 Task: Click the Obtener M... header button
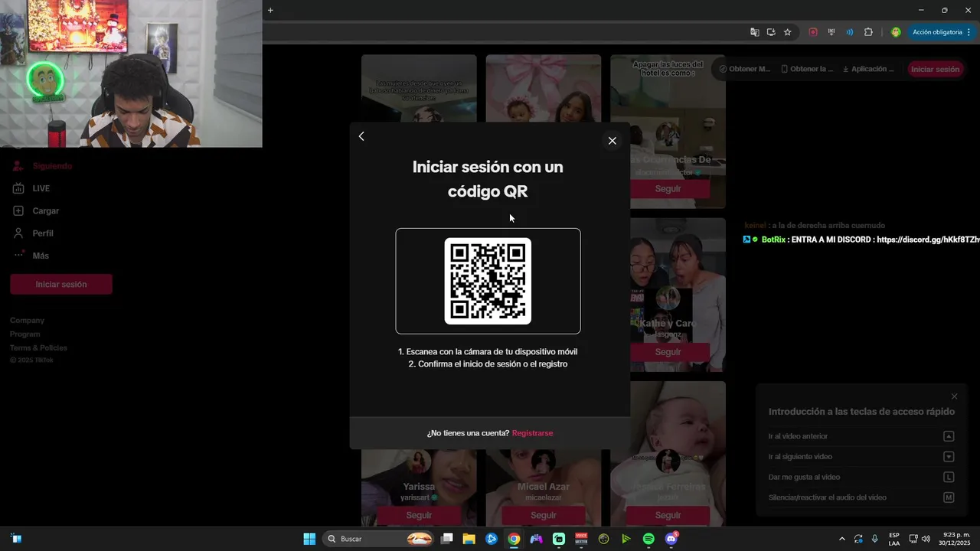[x=745, y=69]
